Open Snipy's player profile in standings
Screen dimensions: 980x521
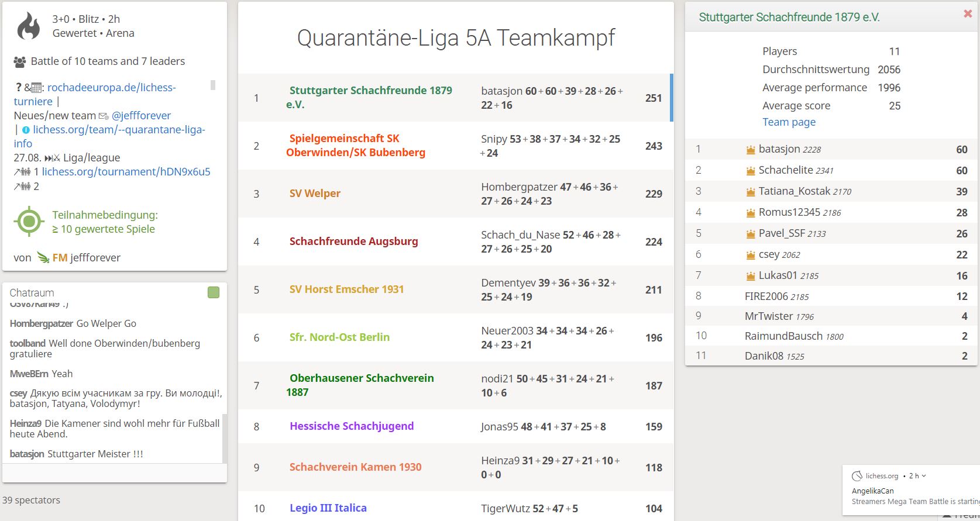(x=494, y=139)
